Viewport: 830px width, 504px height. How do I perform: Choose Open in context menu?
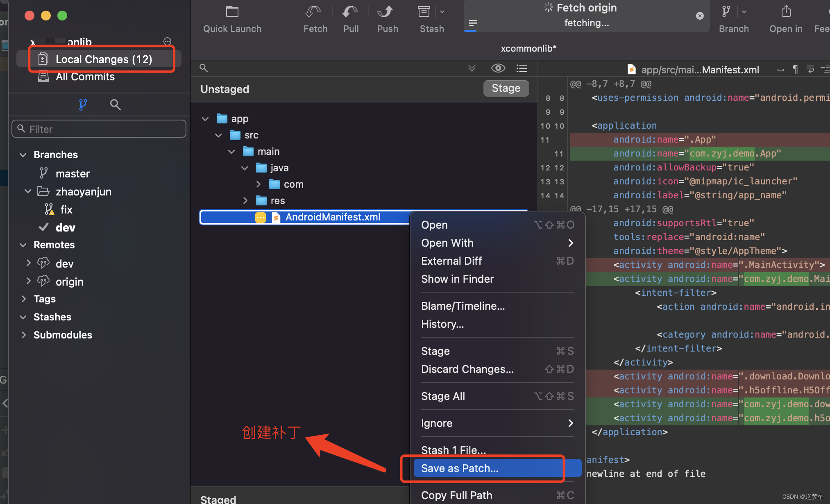coord(497,225)
